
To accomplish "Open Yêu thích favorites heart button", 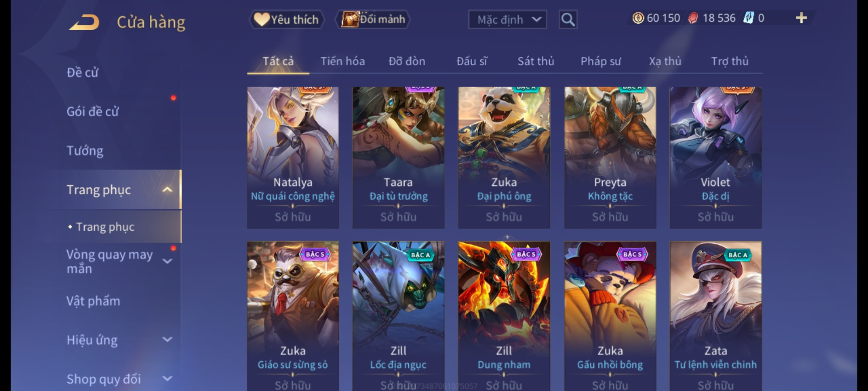I will click(286, 20).
